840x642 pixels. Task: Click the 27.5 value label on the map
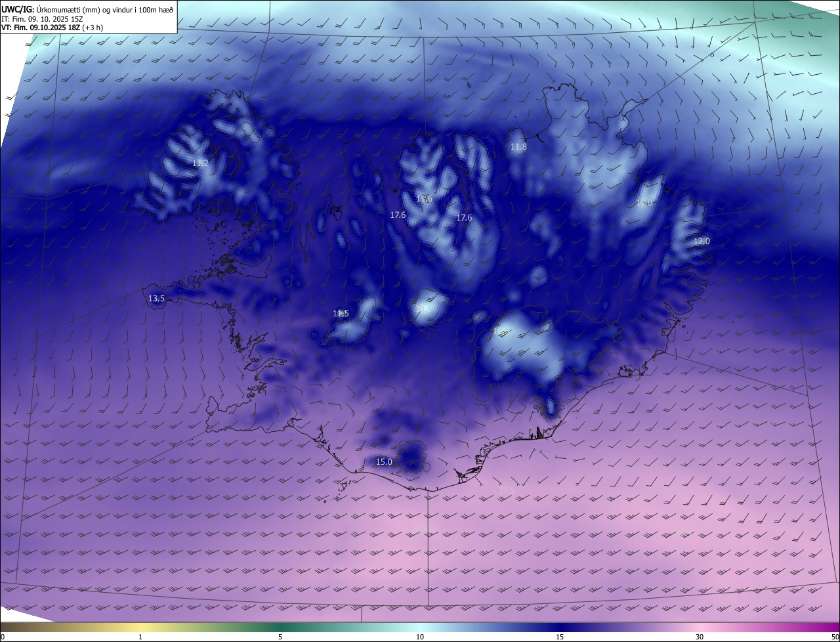pos(507,490)
